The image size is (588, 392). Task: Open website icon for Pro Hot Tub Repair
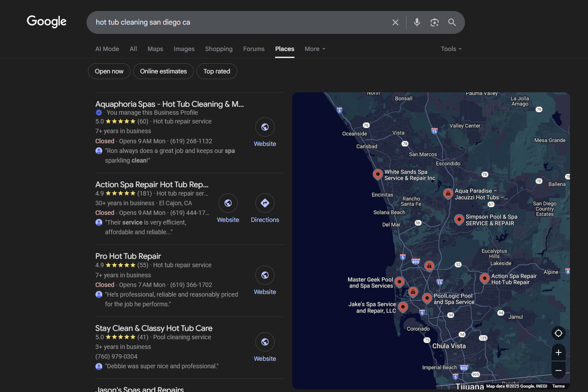265,275
